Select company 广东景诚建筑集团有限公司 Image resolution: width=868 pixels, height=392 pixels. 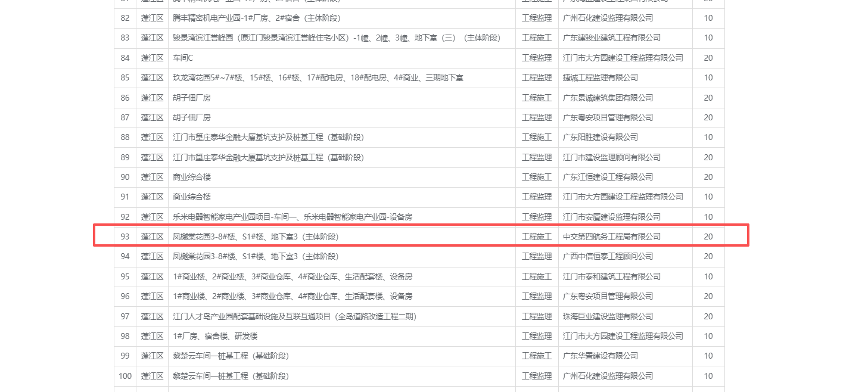coord(608,98)
